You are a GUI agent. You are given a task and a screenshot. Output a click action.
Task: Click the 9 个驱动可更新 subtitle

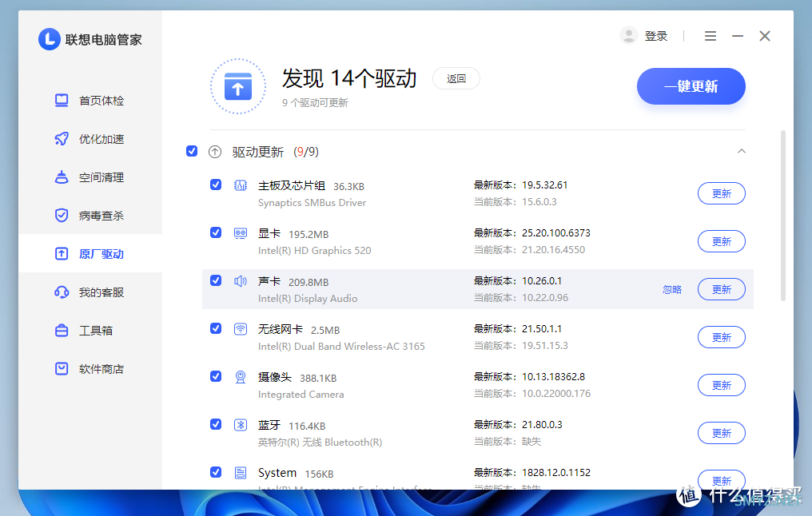click(x=315, y=103)
